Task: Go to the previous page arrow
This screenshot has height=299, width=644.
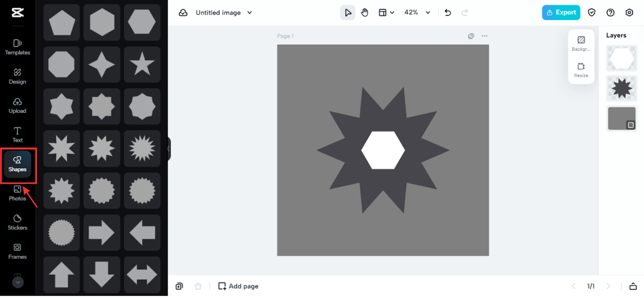Action: pyautogui.click(x=573, y=286)
